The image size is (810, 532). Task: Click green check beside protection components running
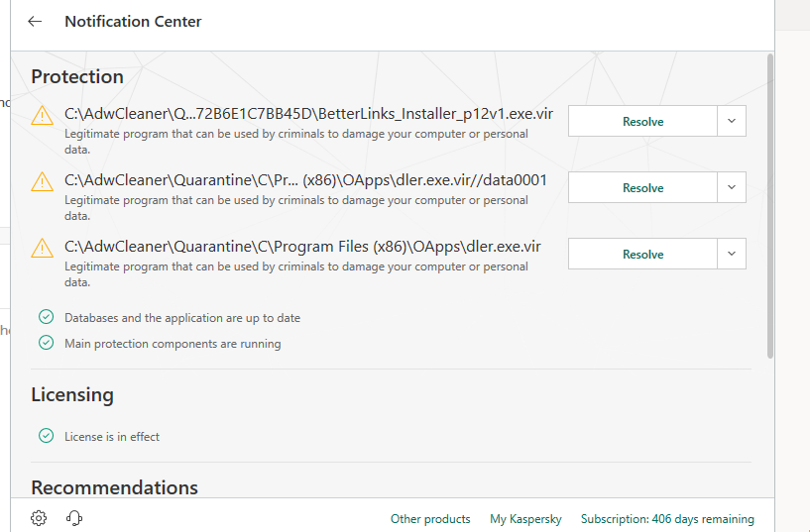click(x=46, y=343)
